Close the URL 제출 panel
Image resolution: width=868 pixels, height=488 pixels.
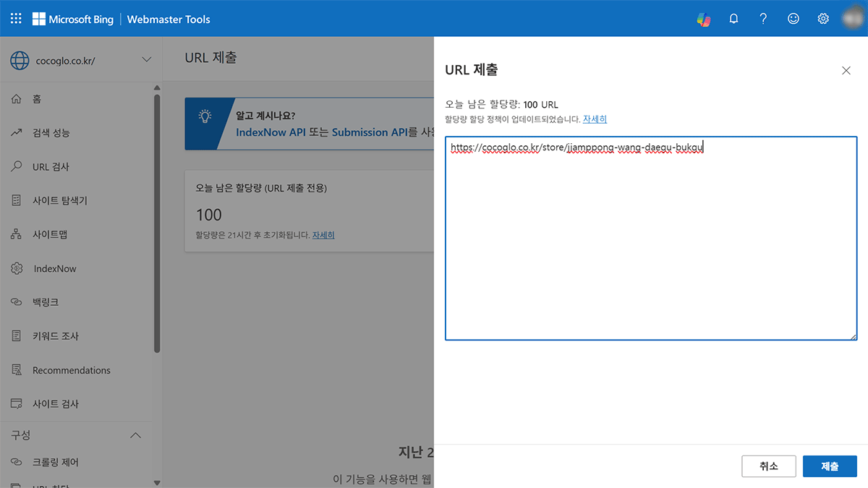tap(846, 70)
